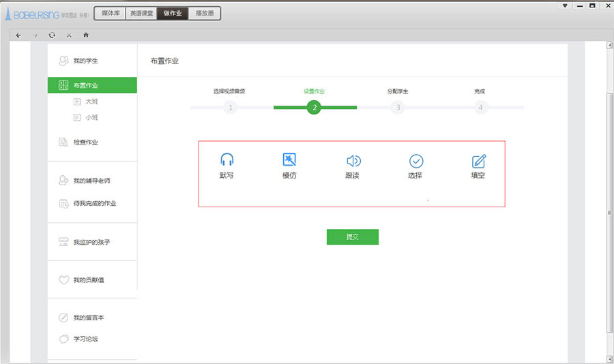Viewport: 614px width, 364px height.
Task: Select 布置作业 sidebar menu item
Action: (92, 85)
